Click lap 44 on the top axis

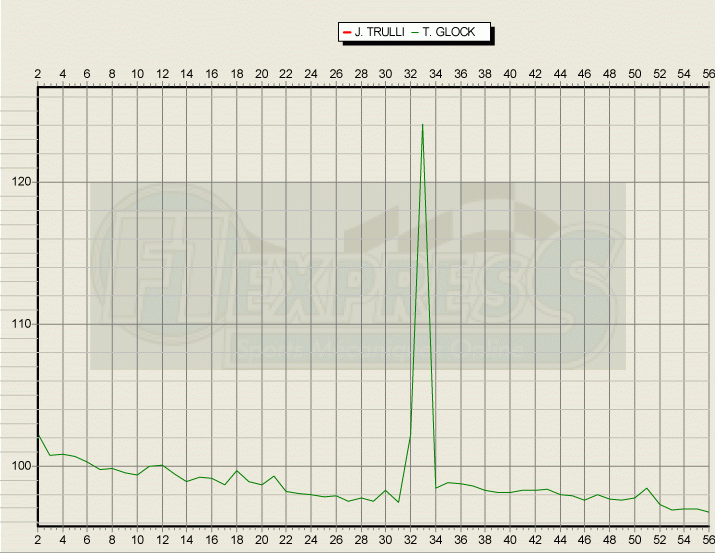(x=560, y=74)
